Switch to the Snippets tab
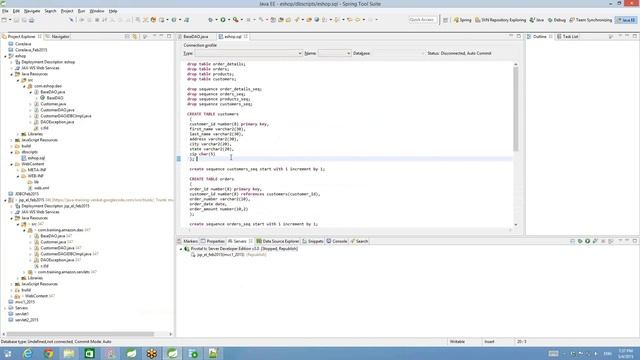This screenshot has height=360, width=640. [x=313, y=241]
